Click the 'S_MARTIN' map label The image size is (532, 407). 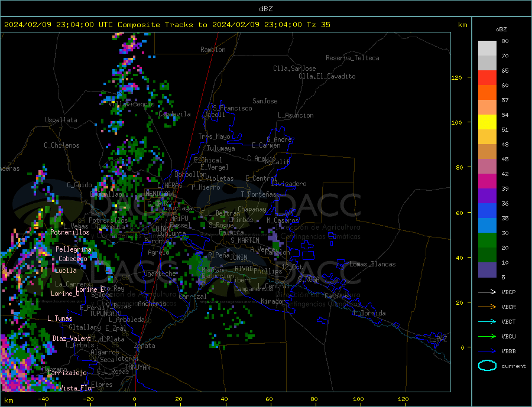245,240
